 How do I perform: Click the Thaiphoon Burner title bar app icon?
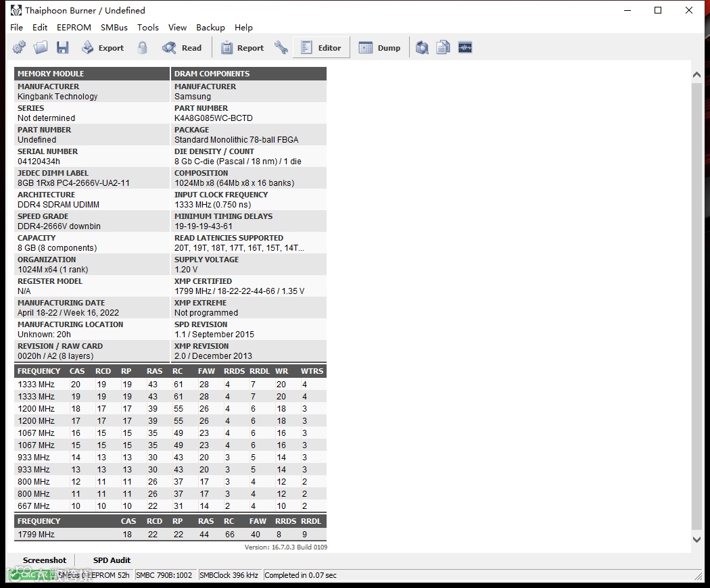coord(16,10)
